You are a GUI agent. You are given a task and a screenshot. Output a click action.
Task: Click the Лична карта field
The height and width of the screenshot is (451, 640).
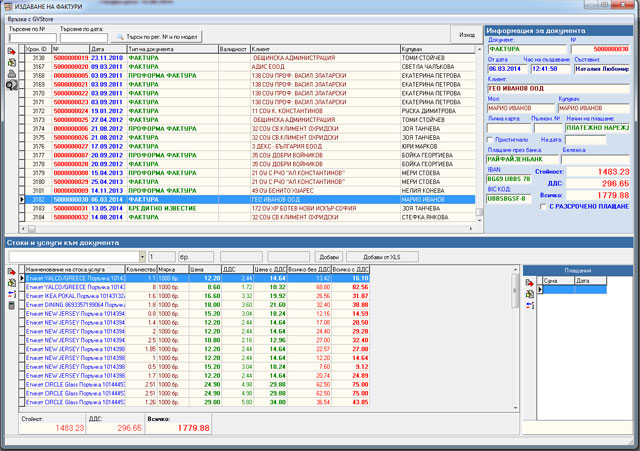tap(509, 128)
